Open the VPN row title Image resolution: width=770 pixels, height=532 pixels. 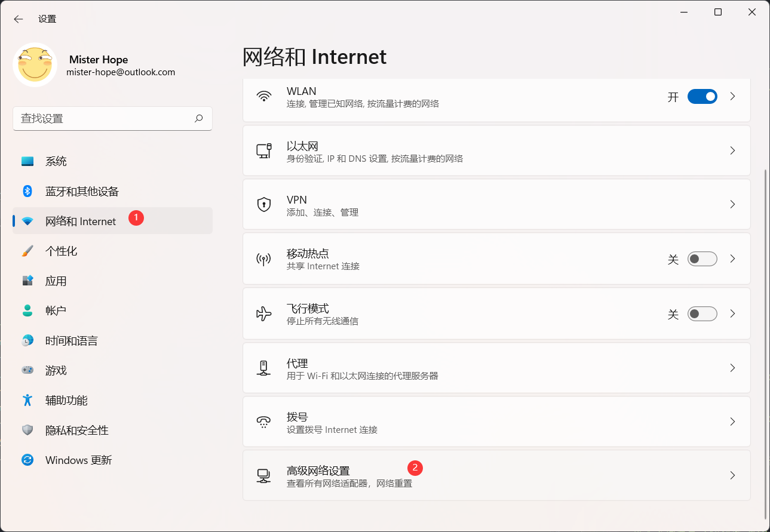[297, 200]
